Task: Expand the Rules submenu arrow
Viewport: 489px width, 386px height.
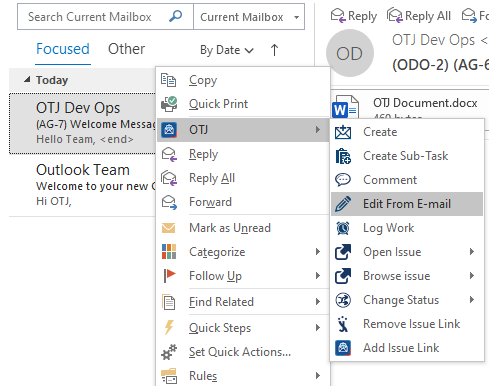Action: [318, 376]
